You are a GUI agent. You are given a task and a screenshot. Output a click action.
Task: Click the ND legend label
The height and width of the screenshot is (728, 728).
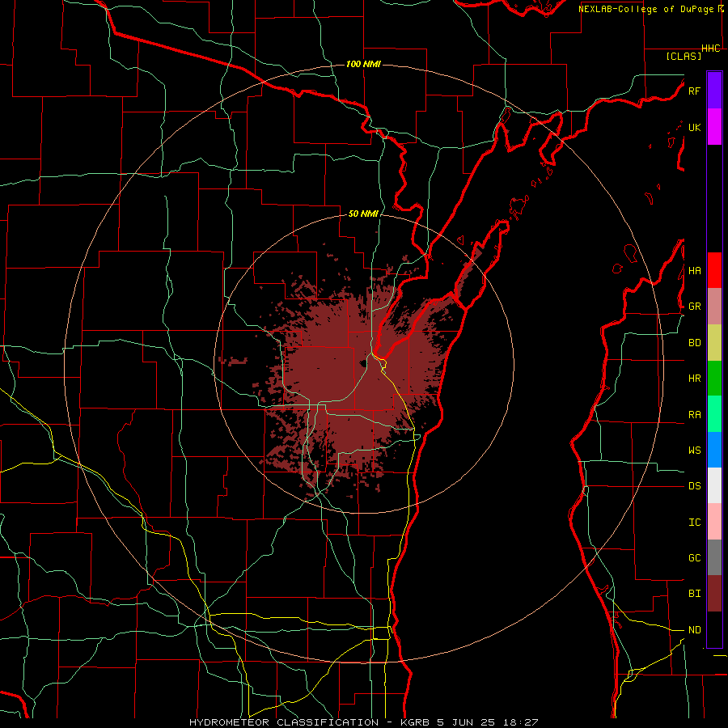click(x=694, y=629)
